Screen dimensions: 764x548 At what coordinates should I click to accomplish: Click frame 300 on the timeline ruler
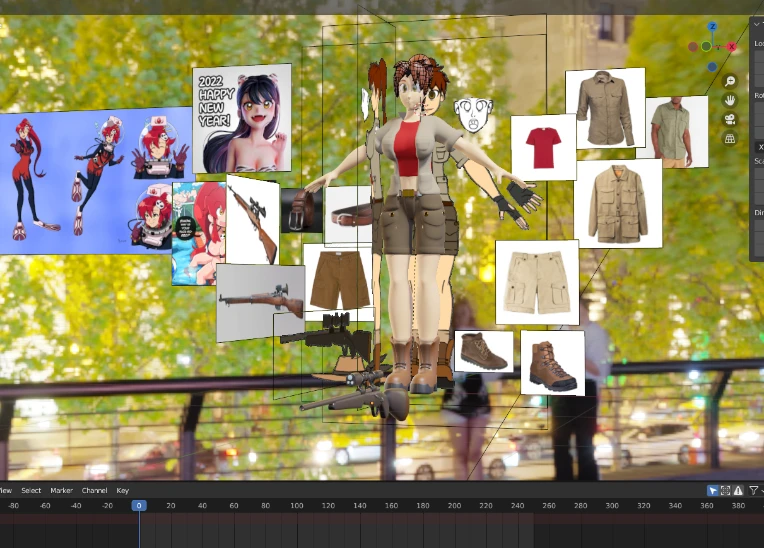coord(612,506)
